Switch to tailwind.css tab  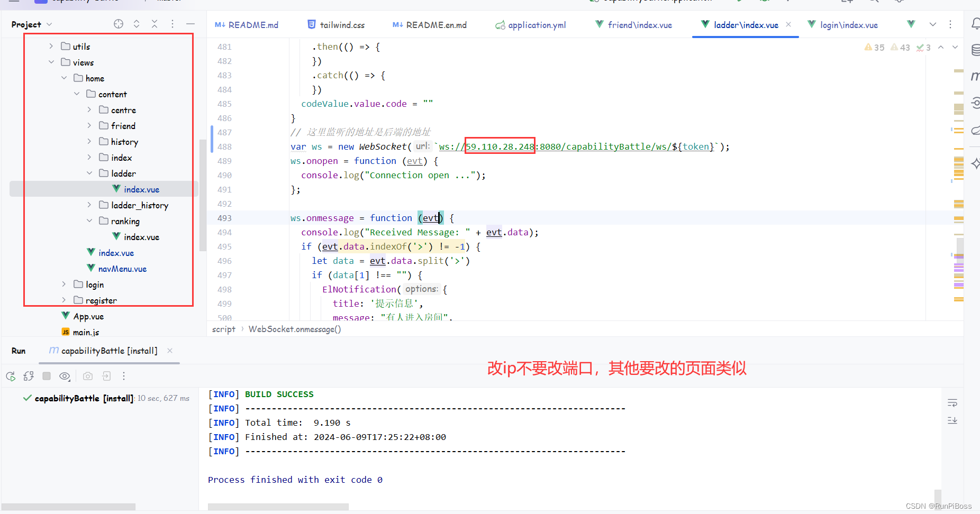click(x=337, y=25)
